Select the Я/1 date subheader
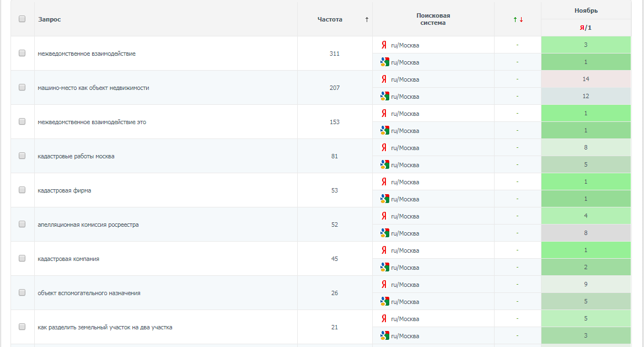 coord(586,28)
